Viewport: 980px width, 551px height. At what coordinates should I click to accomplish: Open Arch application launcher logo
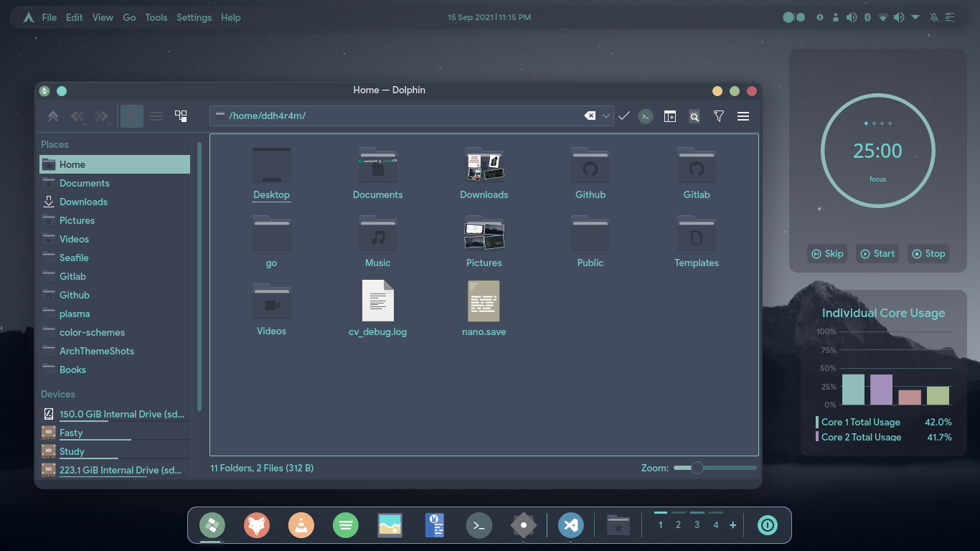pyautogui.click(x=29, y=17)
